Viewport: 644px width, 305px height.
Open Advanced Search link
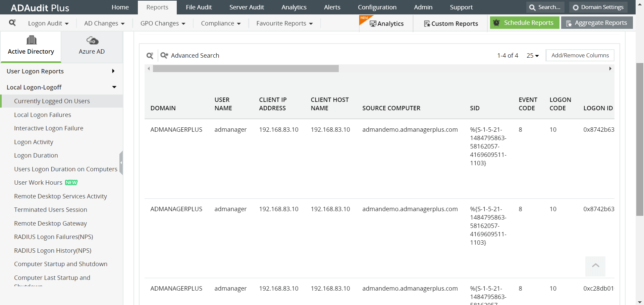(195, 55)
